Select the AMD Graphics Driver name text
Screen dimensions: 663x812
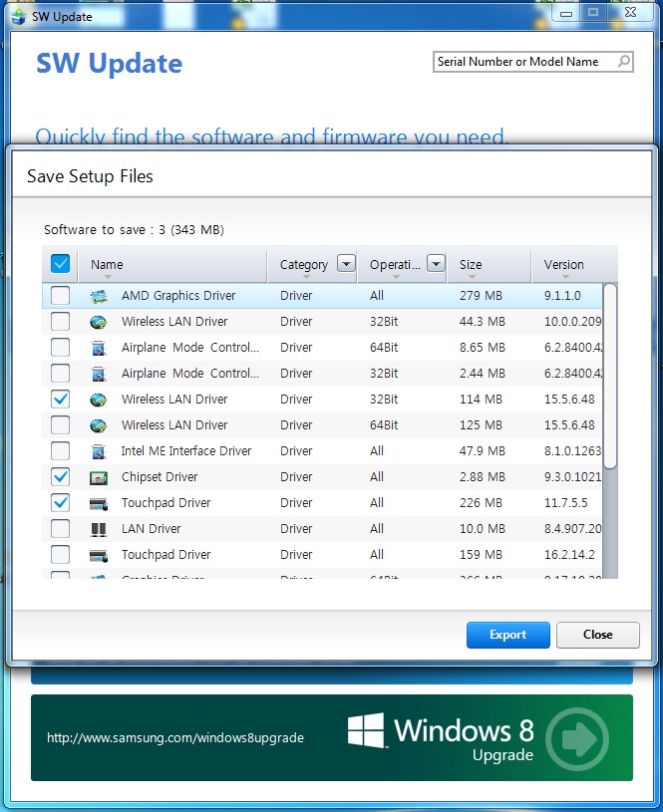coord(178,296)
